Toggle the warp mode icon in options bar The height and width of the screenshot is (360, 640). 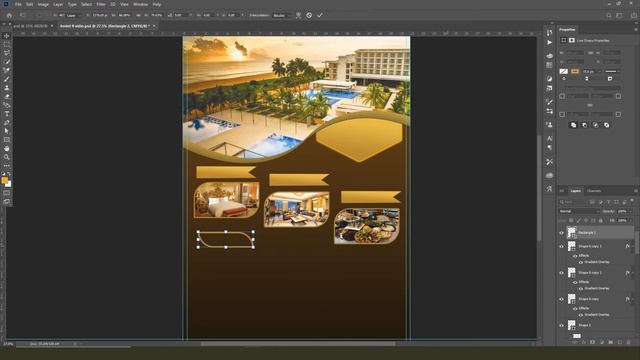coord(298,15)
